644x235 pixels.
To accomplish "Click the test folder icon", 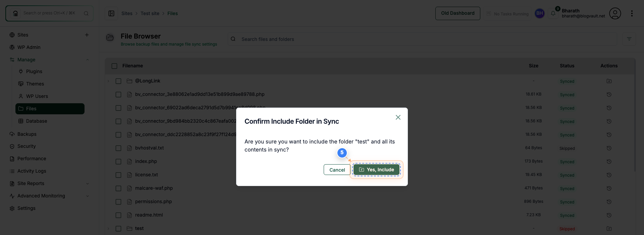I will point(129,228).
